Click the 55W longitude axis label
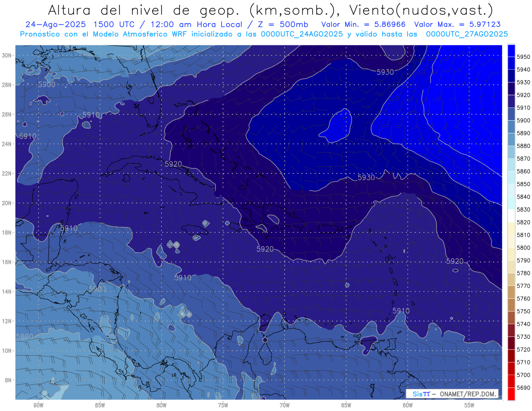The height and width of the screenshot is (411, 532). 469,405
